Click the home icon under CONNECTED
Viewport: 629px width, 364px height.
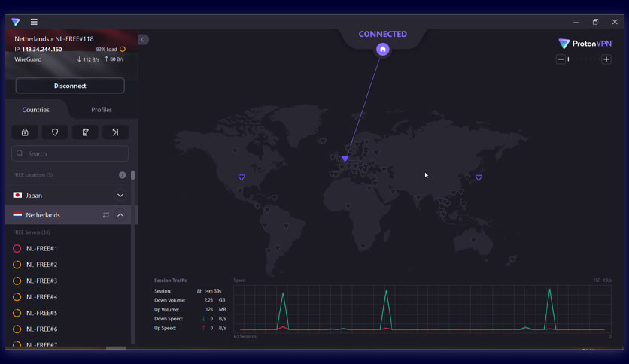coord(383,50)
